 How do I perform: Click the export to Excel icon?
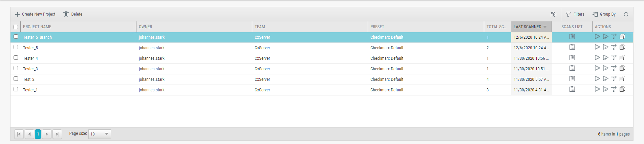(554, 14)
